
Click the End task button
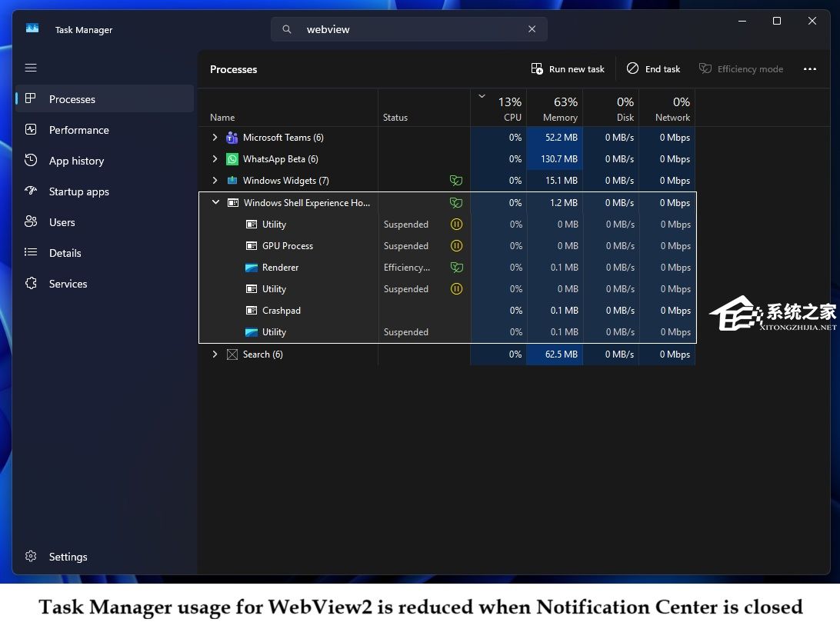[x=653, y=69]
